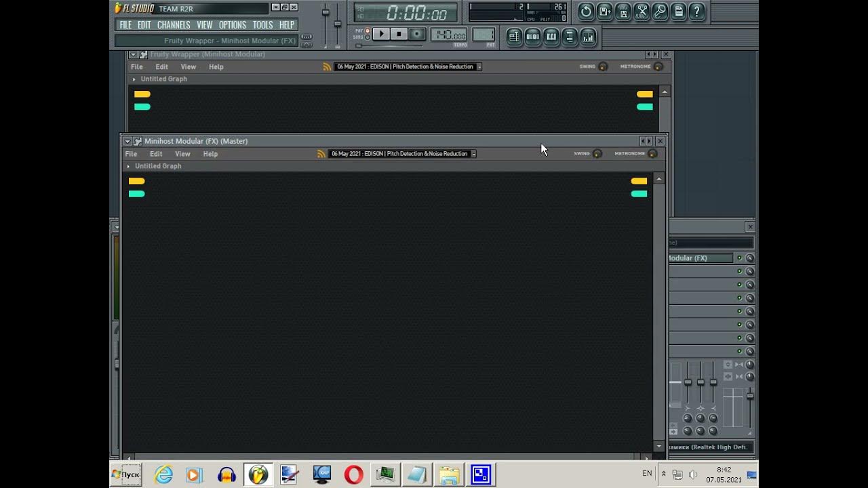Click FL Studio fruit icon in taskbar
This screenshot has width=868, height=488.
[x=258, y=474]
